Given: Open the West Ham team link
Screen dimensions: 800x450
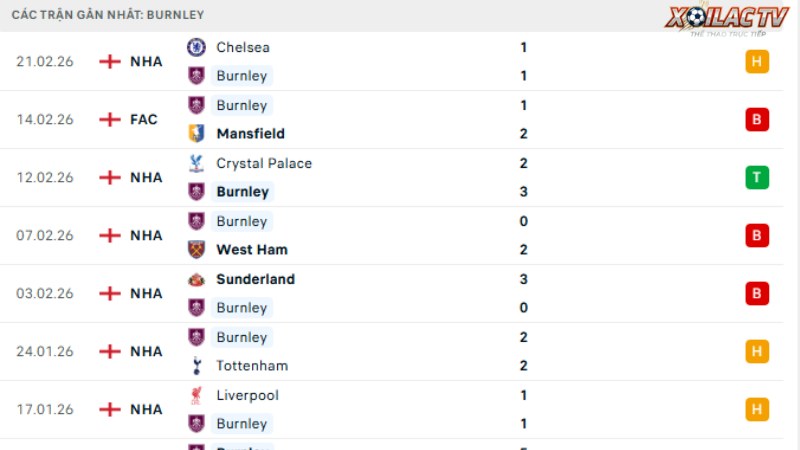Looking at the screenshot, I should 252,249.
